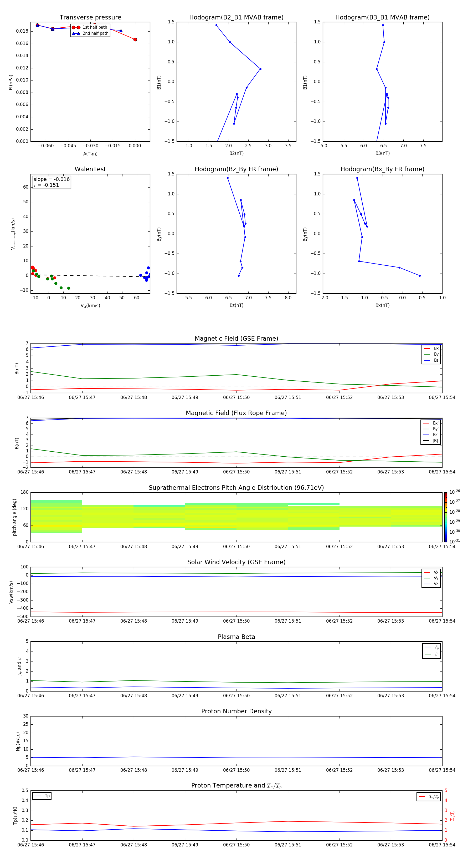Click the "Bz'" entry in Flux Rope legend
The height and width of the screenshot is (868, 473).
(x=431, y=435)
